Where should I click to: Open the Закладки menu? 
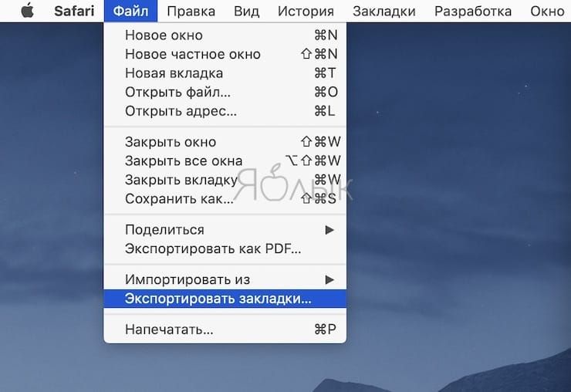384,12
